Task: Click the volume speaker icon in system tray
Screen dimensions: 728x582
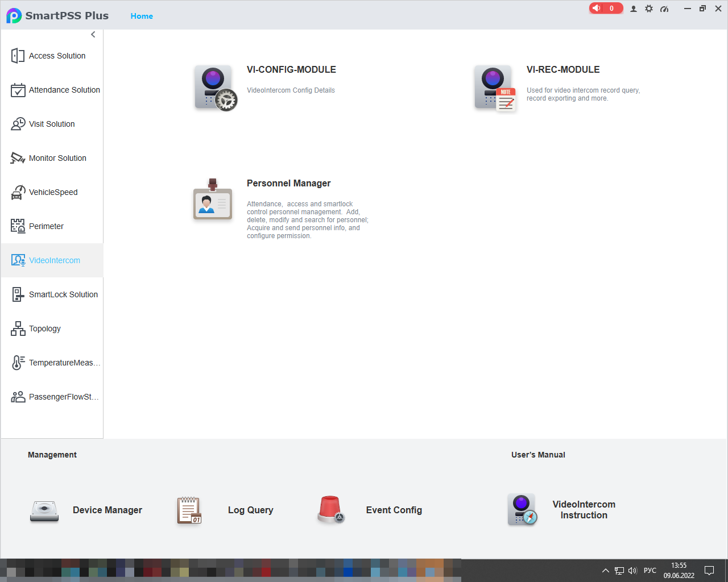Action: click(632, 571)
